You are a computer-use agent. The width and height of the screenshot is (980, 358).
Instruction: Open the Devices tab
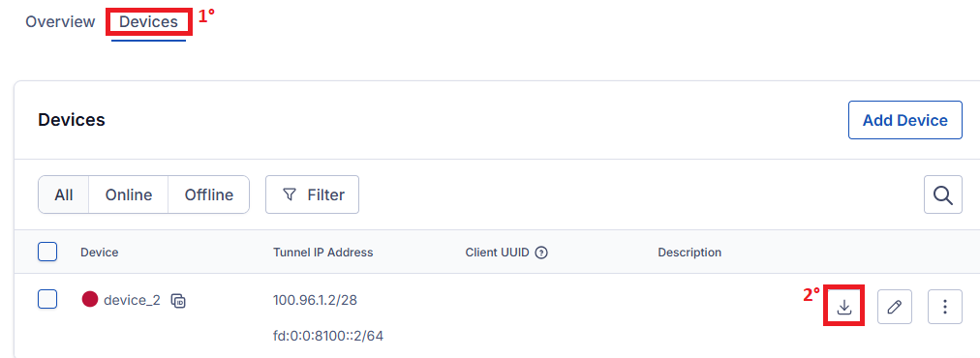pyautogui.click(x=149, y=22)
